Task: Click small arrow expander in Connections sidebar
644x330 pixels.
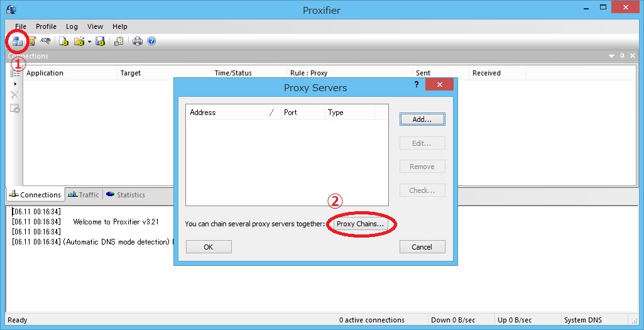Action: (15, 84)
